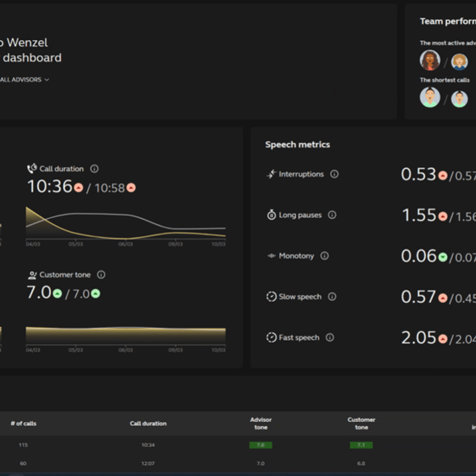Click the Call duration phone icon
Image resolution: width=476 pixels, height=476 pixels.
tap(32, 169)
